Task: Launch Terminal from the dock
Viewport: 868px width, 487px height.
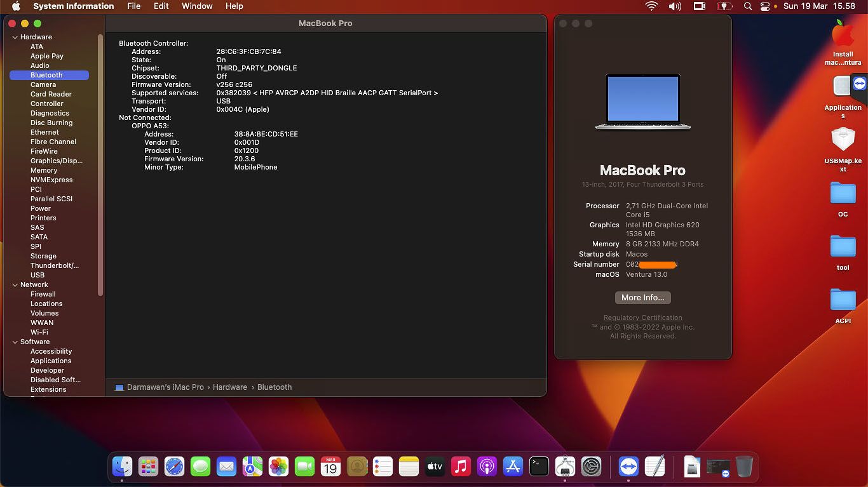Action: tap(539, 467)
